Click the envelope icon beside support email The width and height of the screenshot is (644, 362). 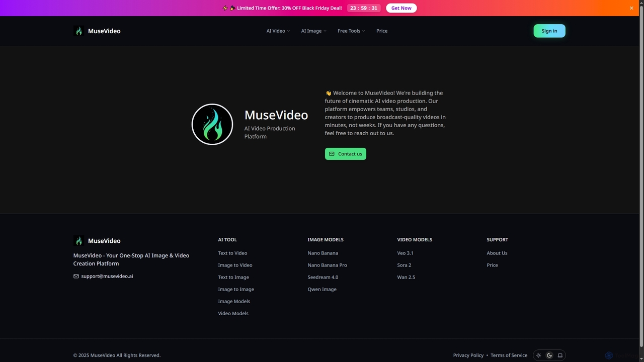[x=76, y=276]
